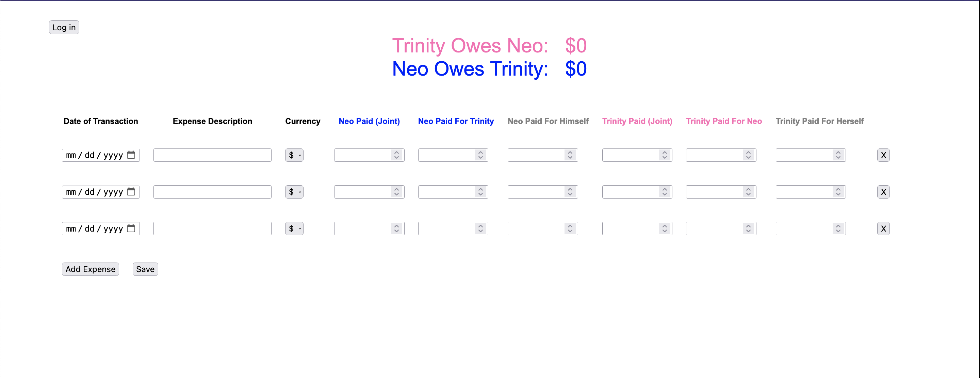The width and height of the screenshot is (980, 378).
Task: Click the stepper down arrow for Trinity Paid (Joint) third row
Action: coord(667,231)
